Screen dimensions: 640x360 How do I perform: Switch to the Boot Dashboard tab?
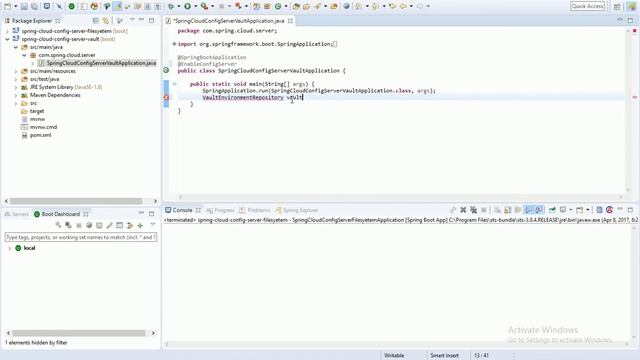[60, 214]
